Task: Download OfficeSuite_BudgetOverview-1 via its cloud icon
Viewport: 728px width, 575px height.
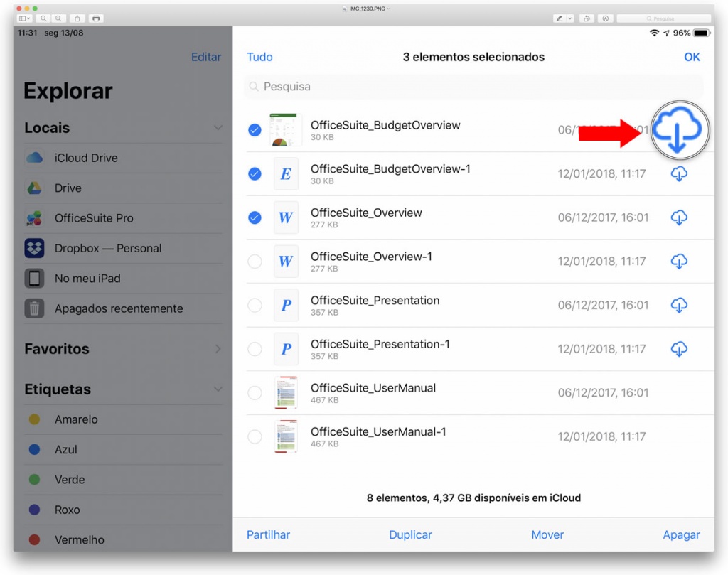Action: pyautogui.click(x=679, y=173)
